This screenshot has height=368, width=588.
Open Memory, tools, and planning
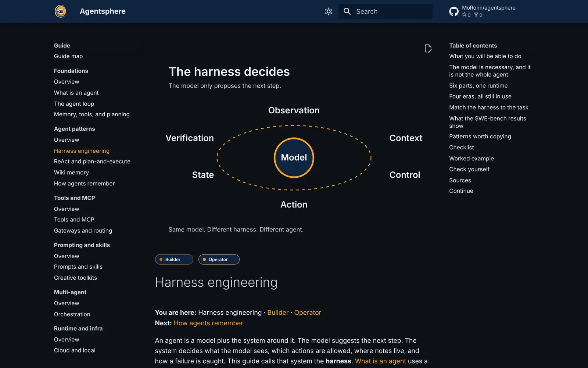92,114
